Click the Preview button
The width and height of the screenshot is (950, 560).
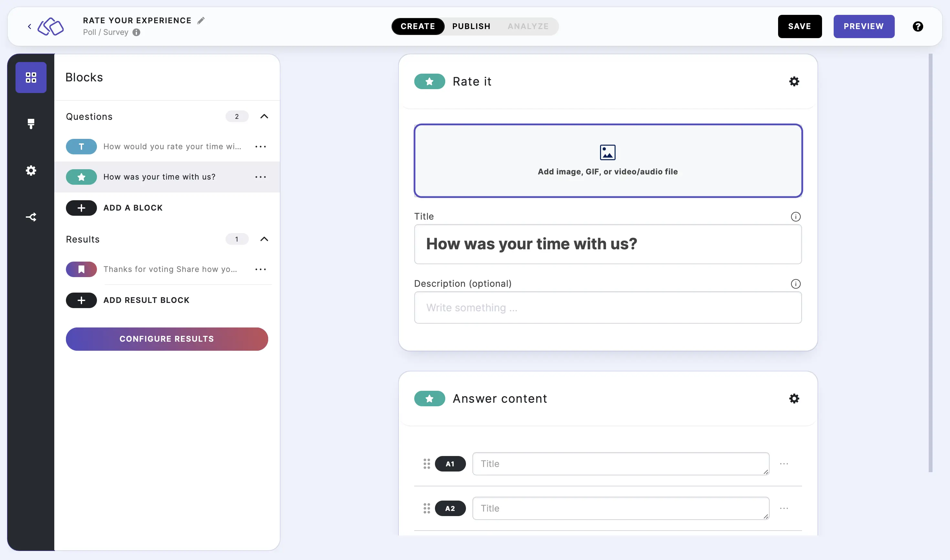coord(864,26)
